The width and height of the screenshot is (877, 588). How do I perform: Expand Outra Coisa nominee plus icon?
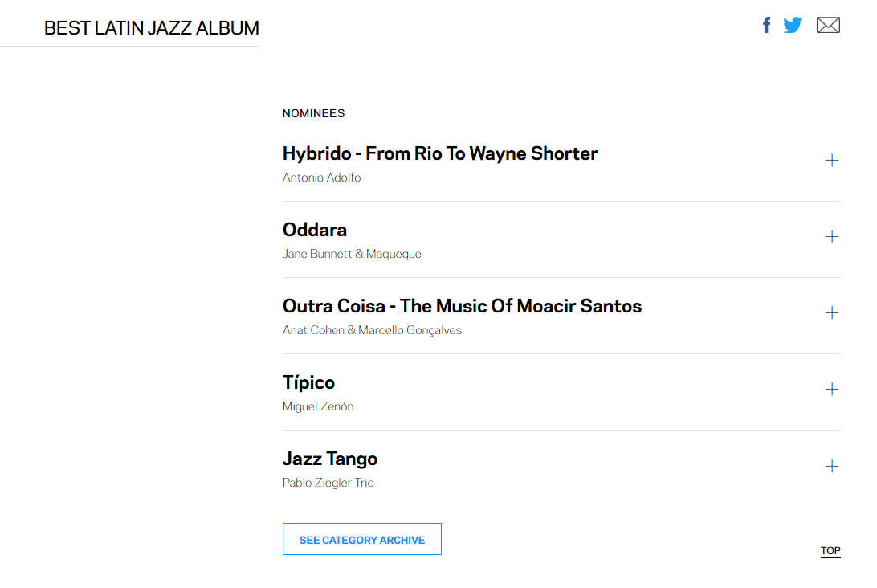click(x=832, y=312)
